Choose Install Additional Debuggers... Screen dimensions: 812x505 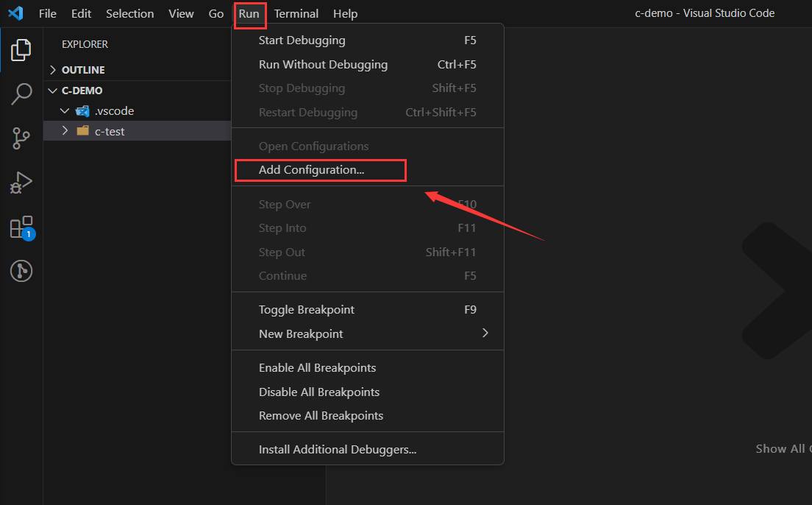pyautogui.click(x=368, y=450)
